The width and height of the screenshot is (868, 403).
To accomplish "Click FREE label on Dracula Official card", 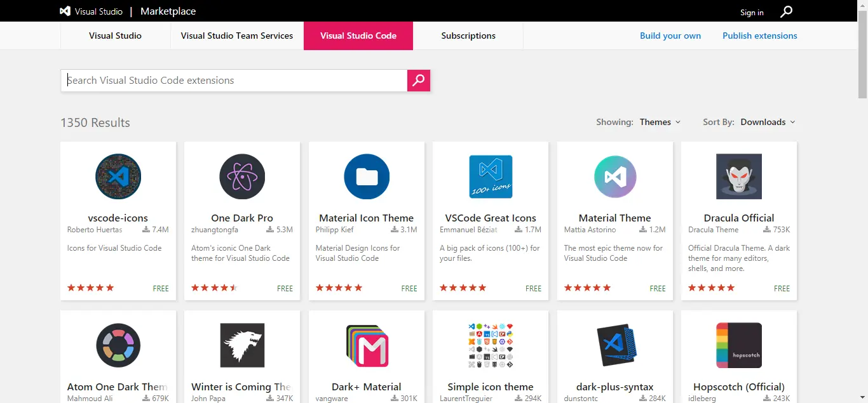I will tap(782, 288).
